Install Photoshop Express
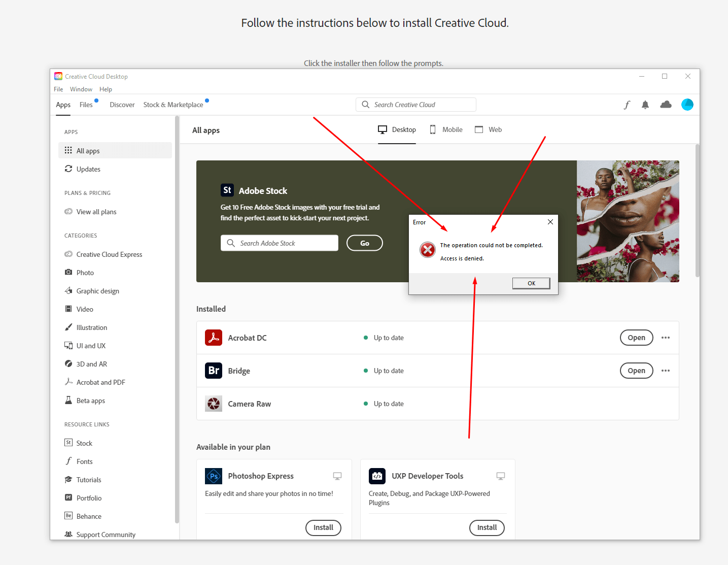The width and height of the screenshot is (728, 565). pos(323,527)
